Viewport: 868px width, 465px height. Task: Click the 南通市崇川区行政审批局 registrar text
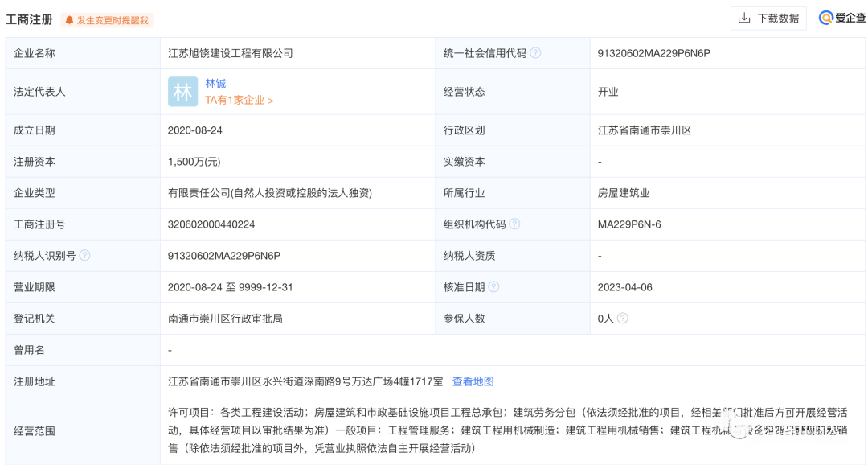click(x=225, y=319)
